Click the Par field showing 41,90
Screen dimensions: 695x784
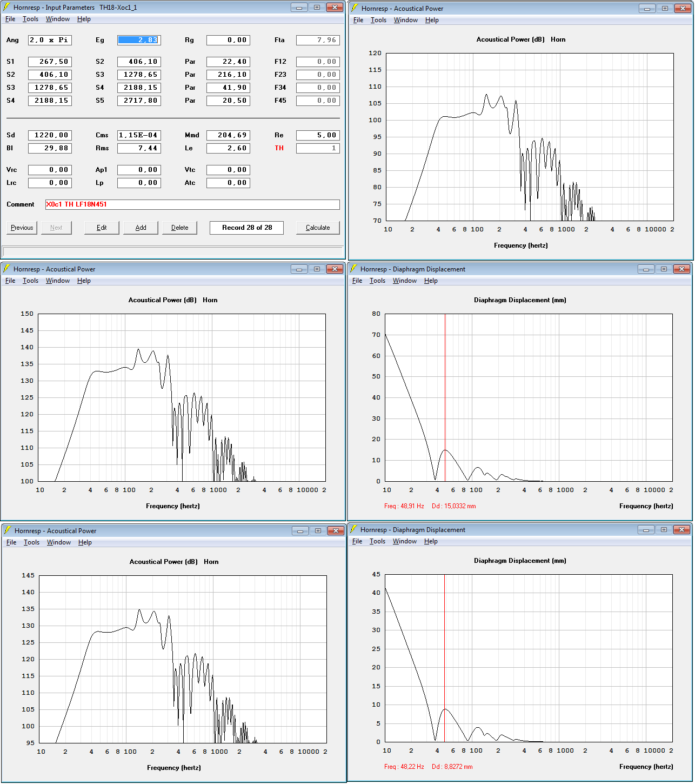[x=228, y=88]
